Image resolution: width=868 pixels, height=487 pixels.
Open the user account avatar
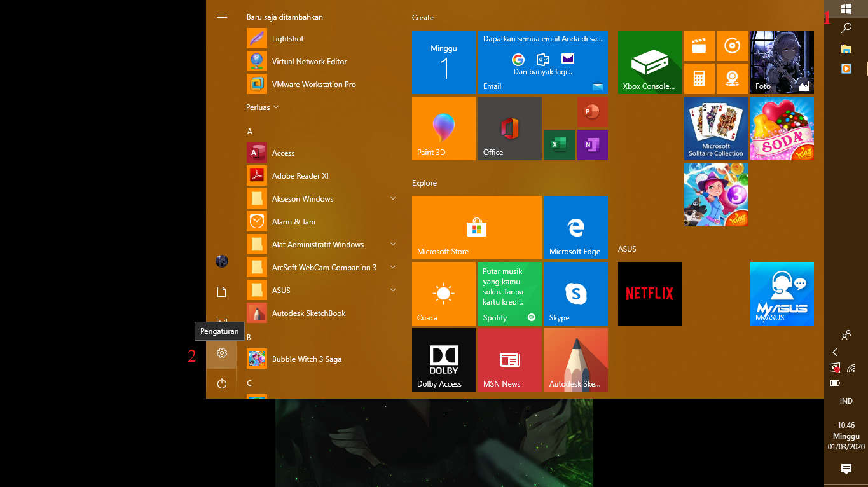pos(222,261)
